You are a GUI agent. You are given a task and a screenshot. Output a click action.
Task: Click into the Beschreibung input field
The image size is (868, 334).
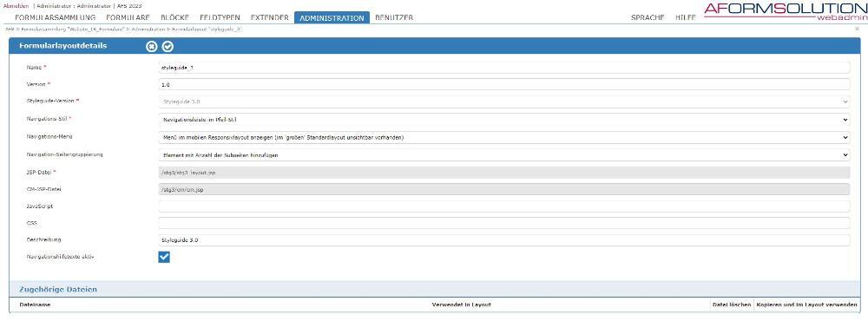(503, 240)
